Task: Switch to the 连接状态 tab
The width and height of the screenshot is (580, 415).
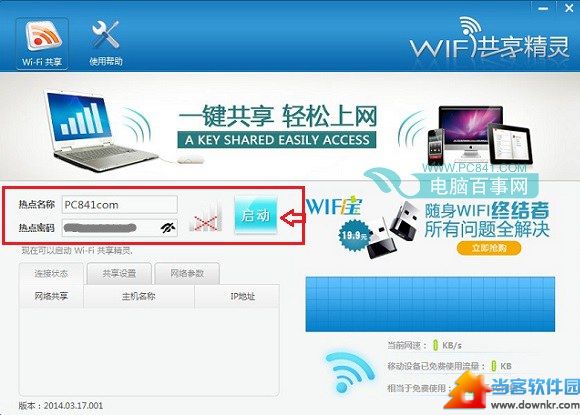Action: coord(51,274)
